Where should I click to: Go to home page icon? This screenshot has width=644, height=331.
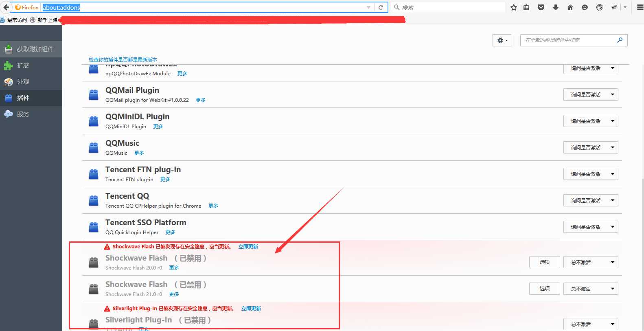click(x=570, y=7)
